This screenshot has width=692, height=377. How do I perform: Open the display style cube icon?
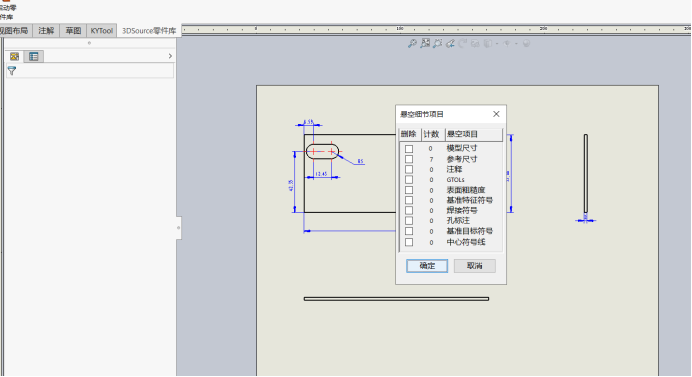(488, 43)
